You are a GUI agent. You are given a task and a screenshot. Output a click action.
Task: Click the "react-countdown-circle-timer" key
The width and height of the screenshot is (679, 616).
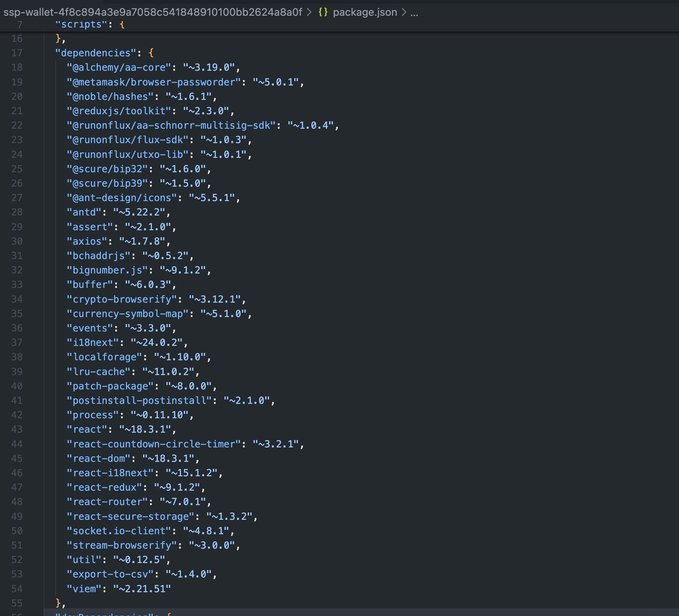pos(154,444)
